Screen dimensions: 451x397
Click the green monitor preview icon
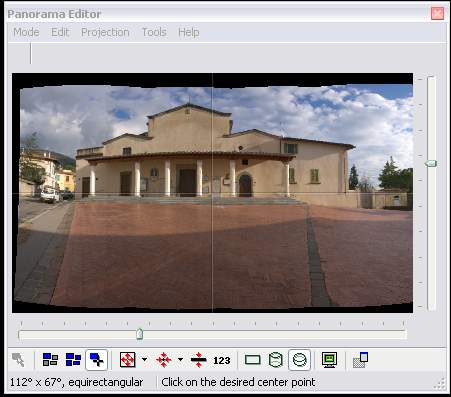[330, 360]
